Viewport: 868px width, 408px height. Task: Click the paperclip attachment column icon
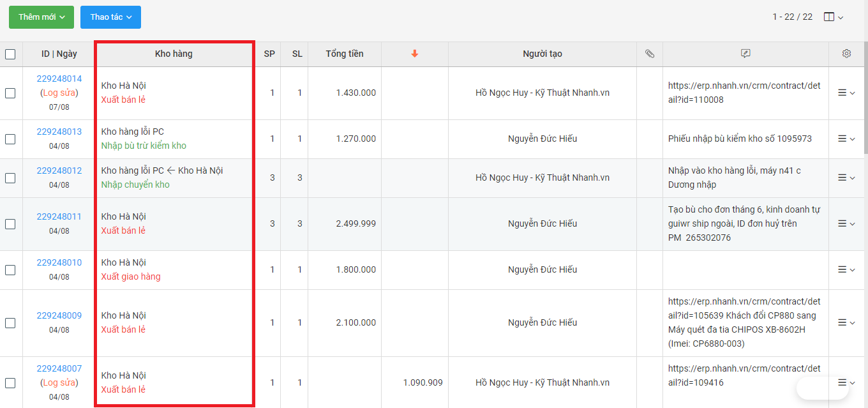pyautogui.click(x=650, y=54)
